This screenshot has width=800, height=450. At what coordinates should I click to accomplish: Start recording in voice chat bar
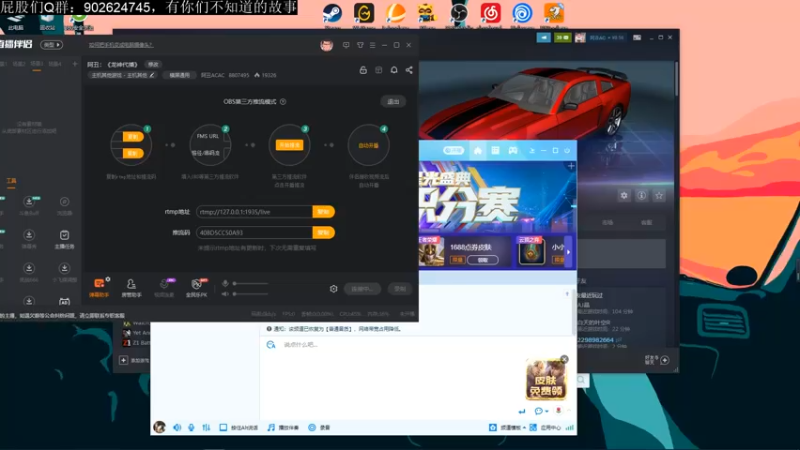click(319, 428)
